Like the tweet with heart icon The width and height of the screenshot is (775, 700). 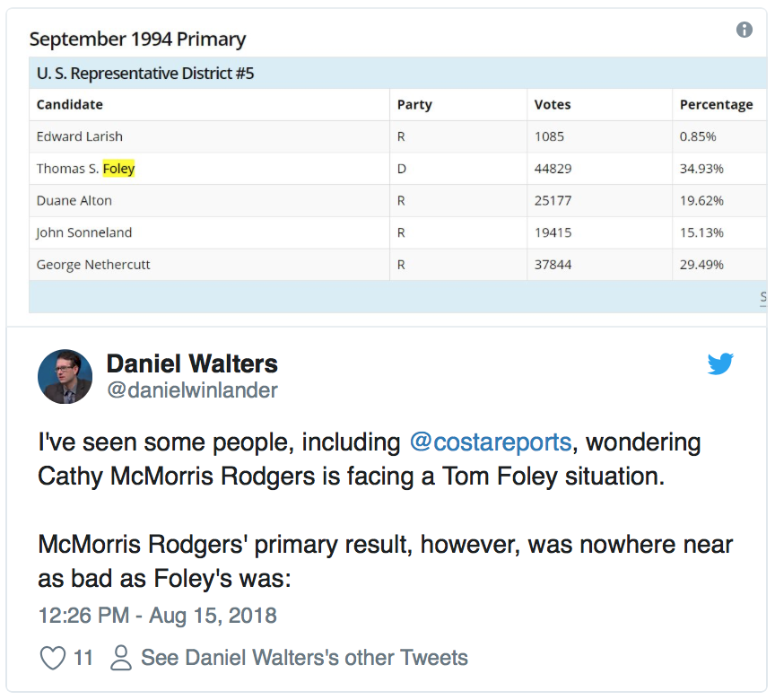click(52, 658)
